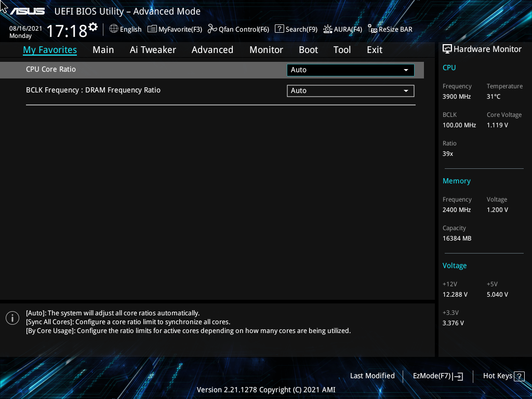Open the Tool tab
The width and height of the screenshot is (532, 399).
pyautogui.click(x=342, y=50)
